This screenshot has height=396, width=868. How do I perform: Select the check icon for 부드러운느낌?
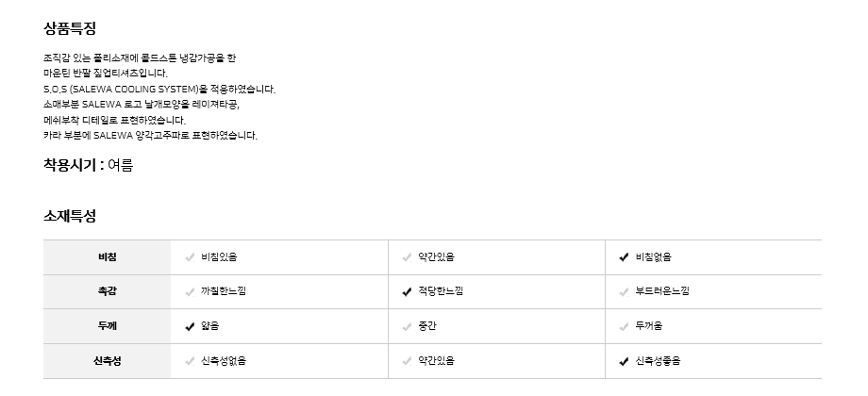[x=624, y=292]
